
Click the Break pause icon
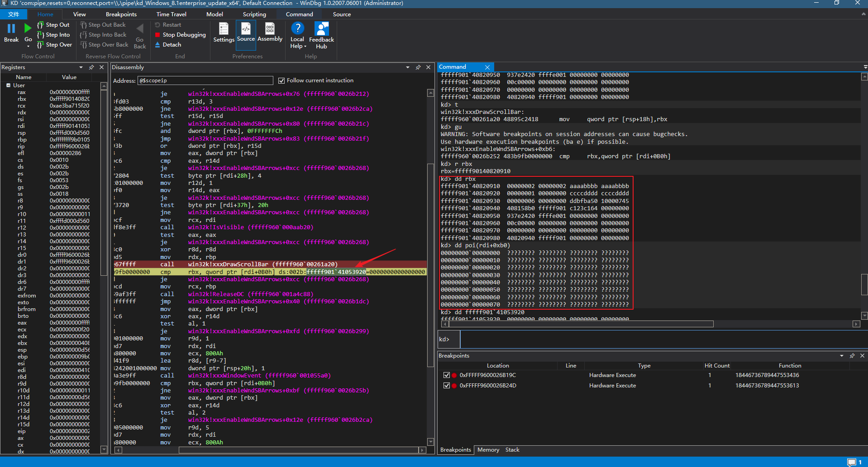[11, 28]
